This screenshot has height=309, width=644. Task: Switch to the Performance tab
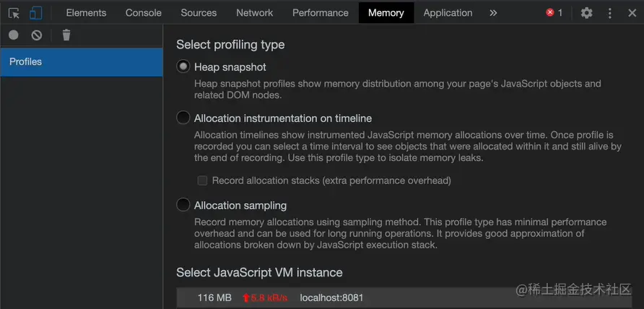pos(321,13)
